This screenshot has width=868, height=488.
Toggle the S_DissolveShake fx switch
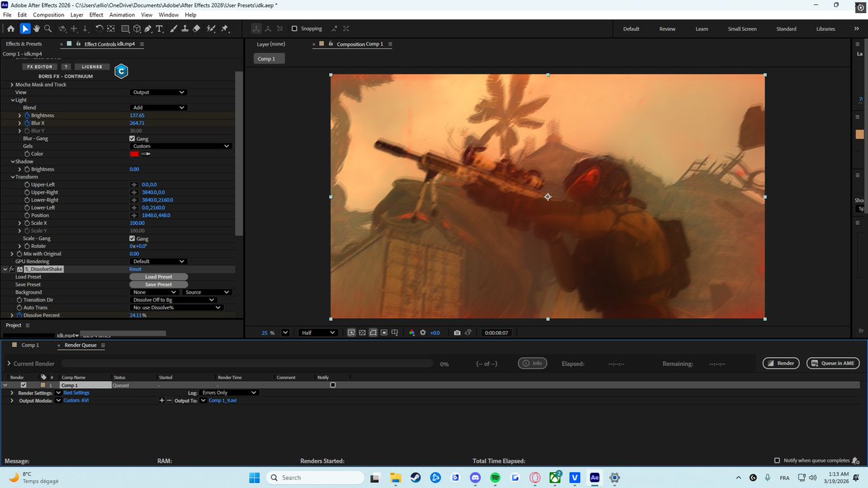[12, 269]
